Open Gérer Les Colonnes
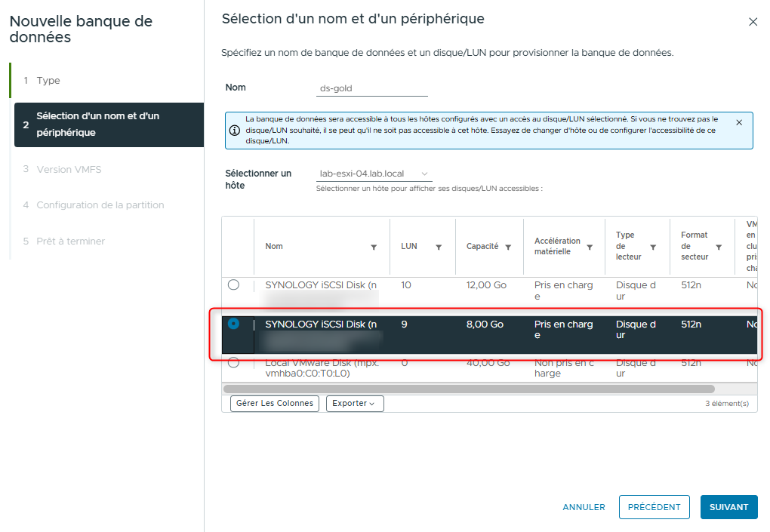 coord(273,403)
